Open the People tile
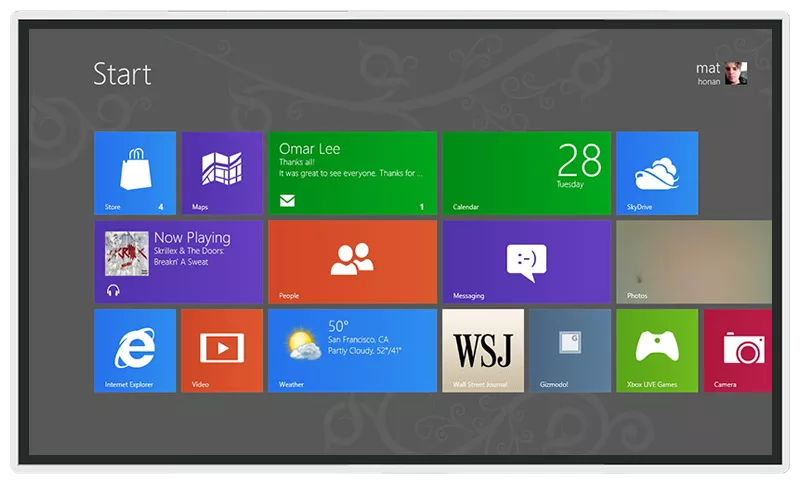 coord(352,261)
